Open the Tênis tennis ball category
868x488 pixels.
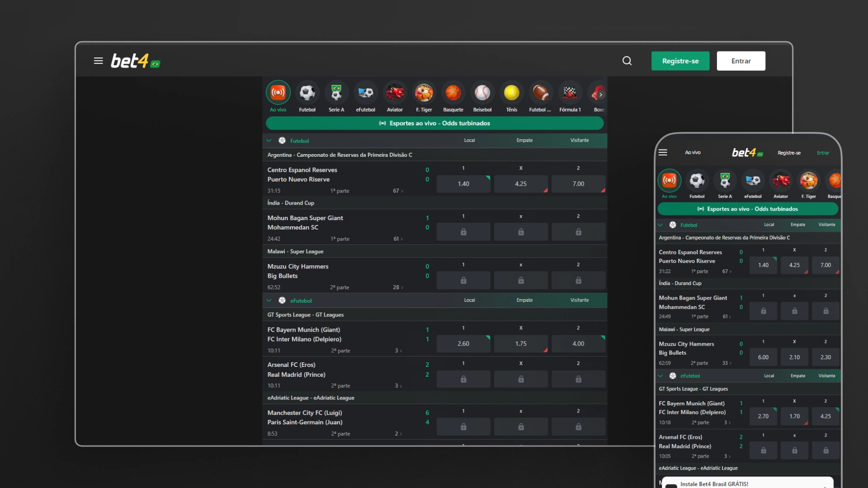(x=511, y=93)
